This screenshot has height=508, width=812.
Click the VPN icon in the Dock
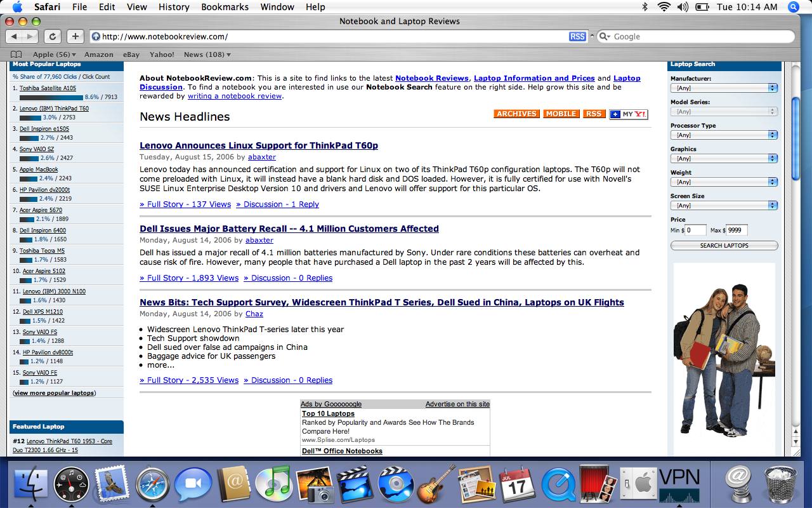(679, 485)
